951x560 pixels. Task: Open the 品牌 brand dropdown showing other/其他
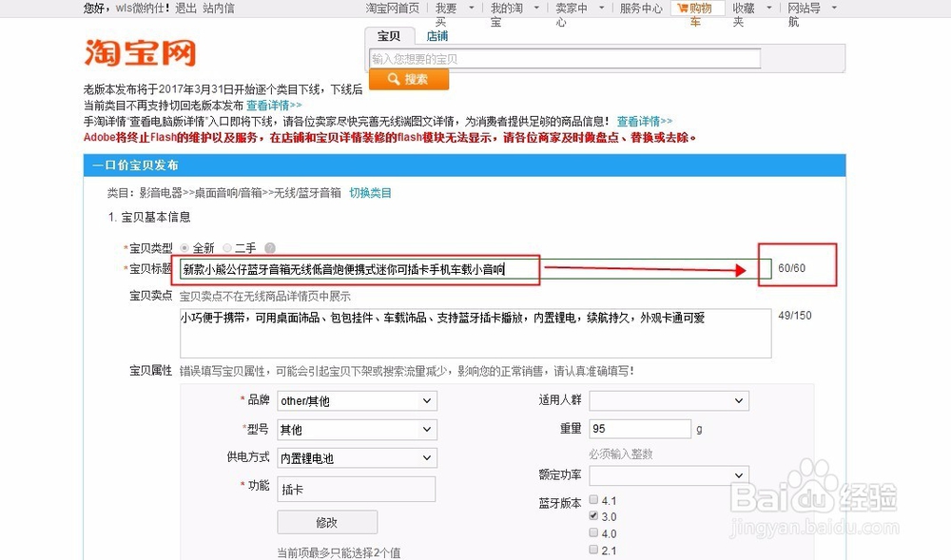[x=356, y=400]
